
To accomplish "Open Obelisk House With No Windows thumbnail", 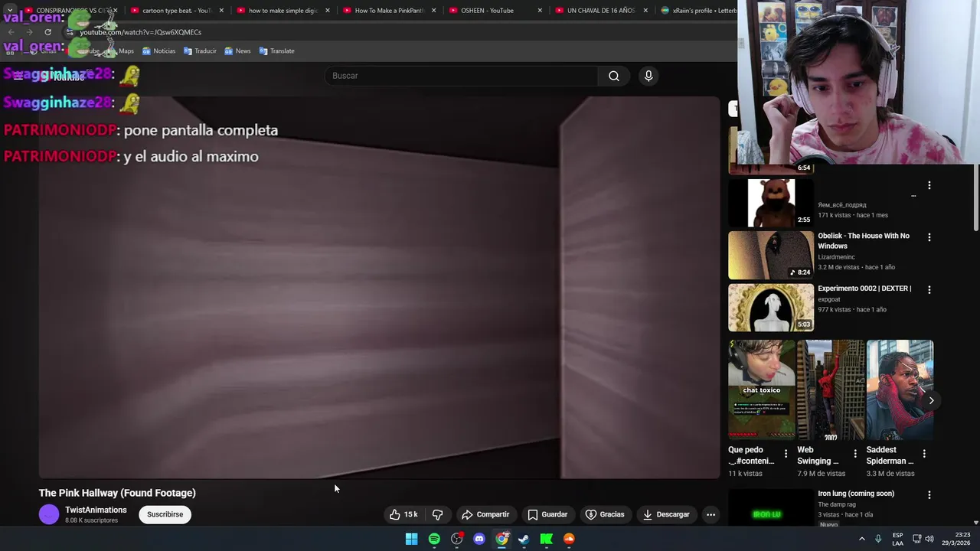I will (770, 255).
